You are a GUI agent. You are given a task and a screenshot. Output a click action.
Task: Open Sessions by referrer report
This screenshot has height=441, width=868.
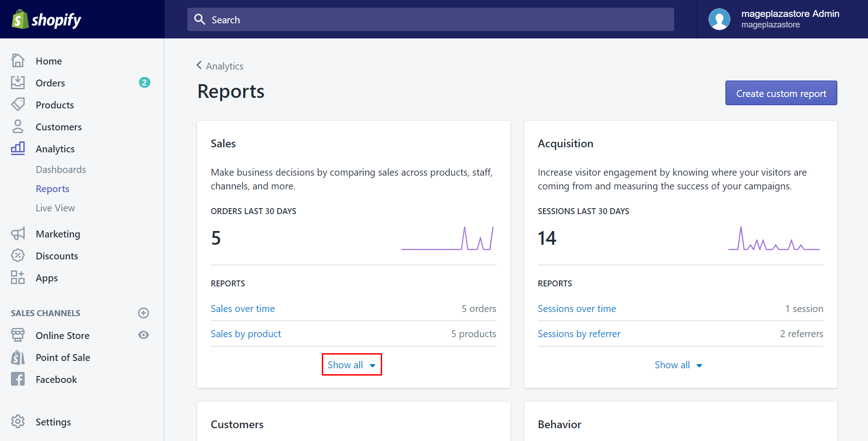[x=579, y=333]
